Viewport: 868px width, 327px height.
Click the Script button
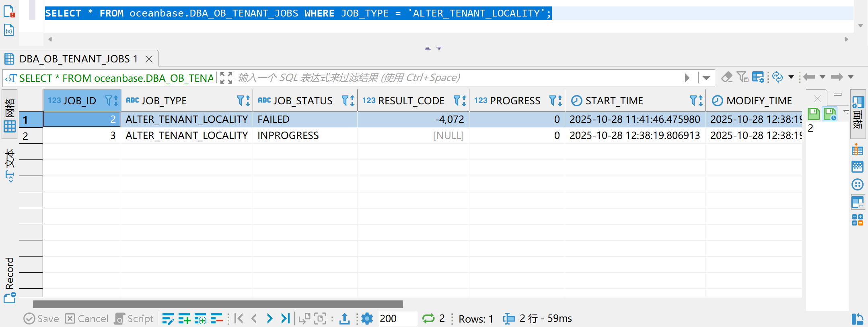tap(134, 319)
